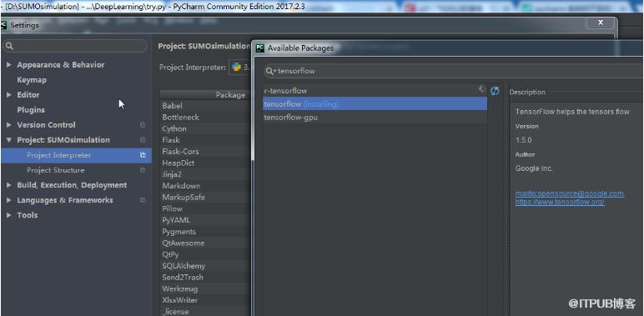Select the Pygments package row
Image resolution: width=644 pixels, height=316 pixels.
click(205, 232)
